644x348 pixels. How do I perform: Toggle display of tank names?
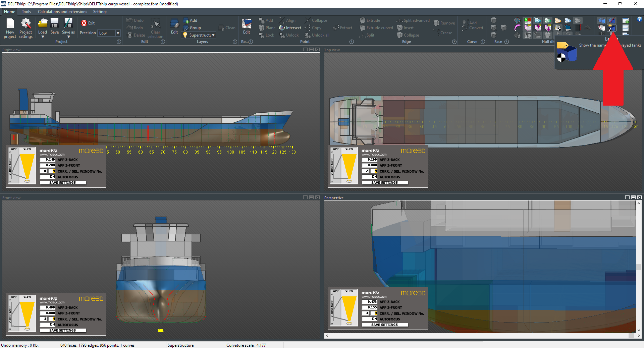(612, 28)
